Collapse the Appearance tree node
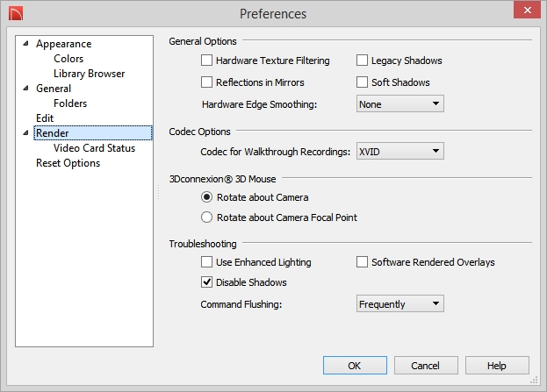 [x=25, y=44]
